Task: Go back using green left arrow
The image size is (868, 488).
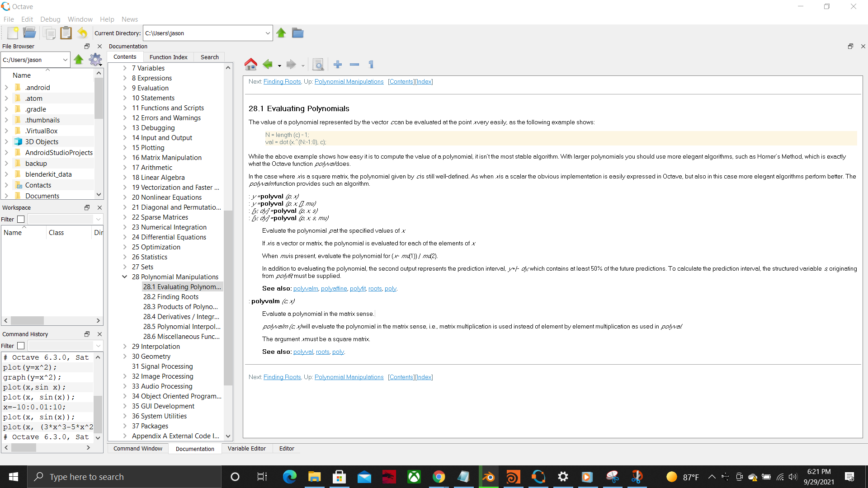Action: click(x=268, y=65)
